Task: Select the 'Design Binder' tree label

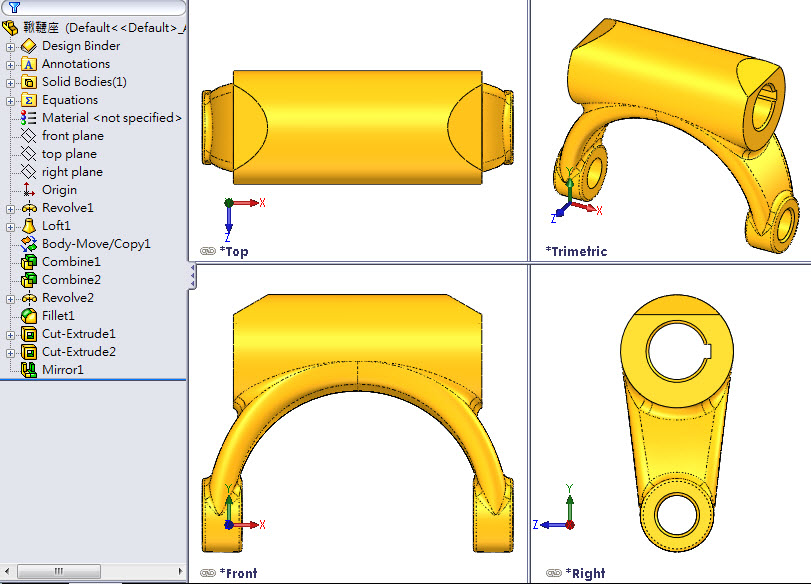Action: coord(81,46)
